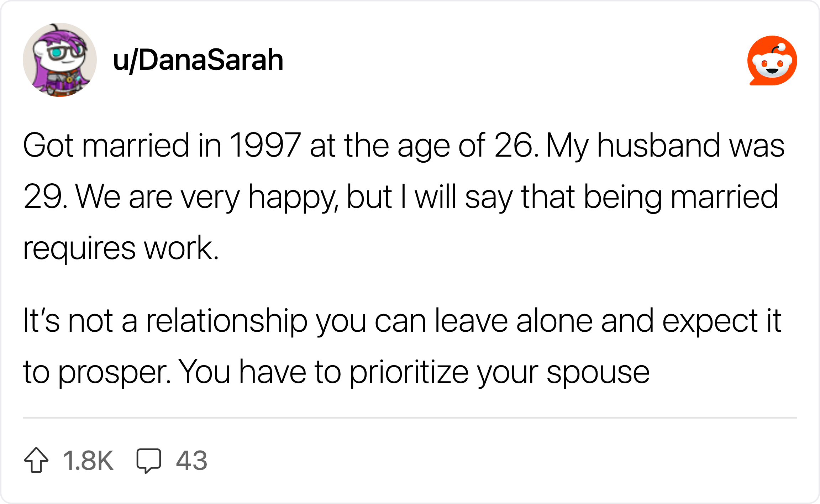This screenshot has width=820, height=504.
Task: Click the words "requires work." in the post
Action: [x=121, y=248]
